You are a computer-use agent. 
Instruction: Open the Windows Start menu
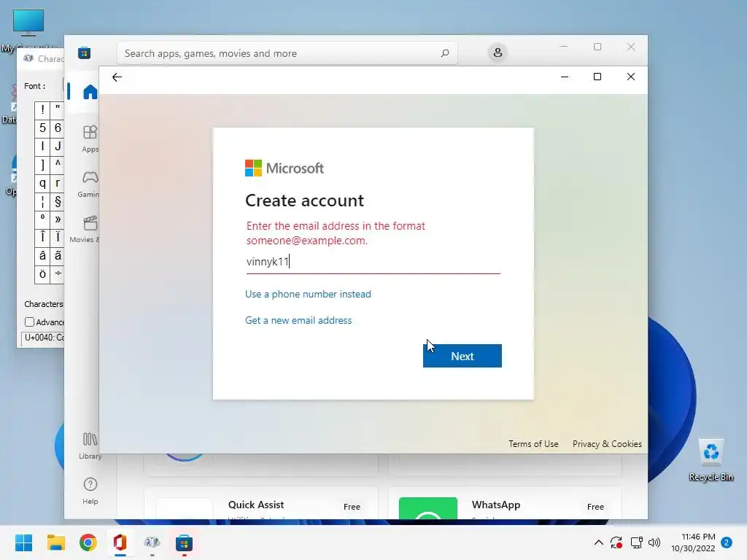click(x=24, y=542)
